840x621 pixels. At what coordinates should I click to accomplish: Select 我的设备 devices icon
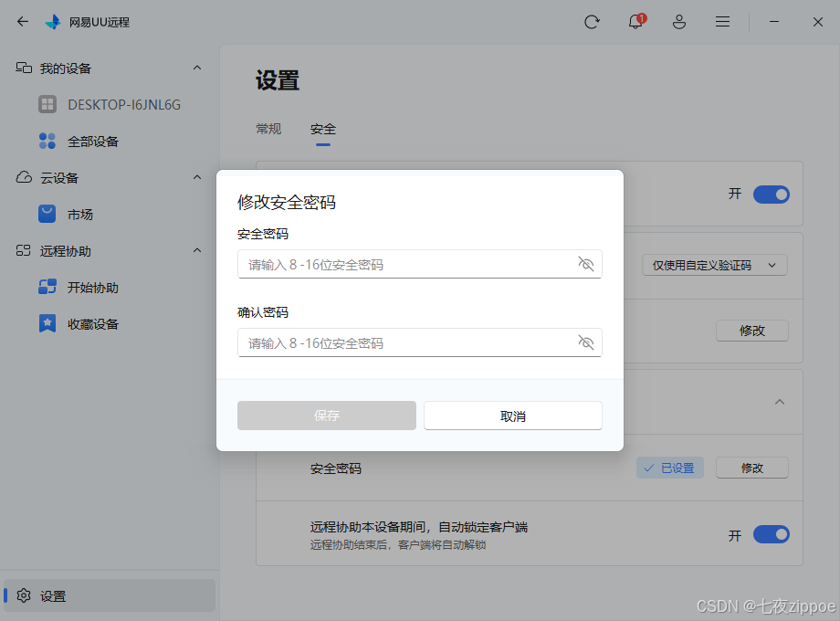point(24,68)
